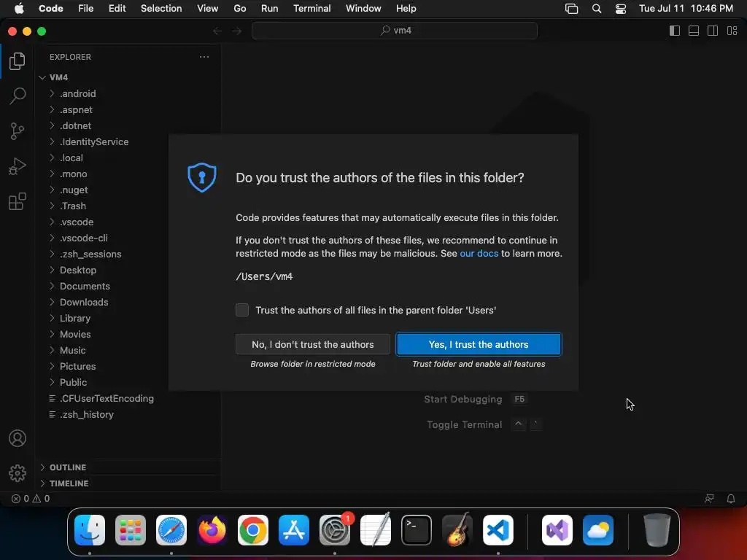Open the Source Control view icon
This screenshot has width=747, height=560.
18,131
